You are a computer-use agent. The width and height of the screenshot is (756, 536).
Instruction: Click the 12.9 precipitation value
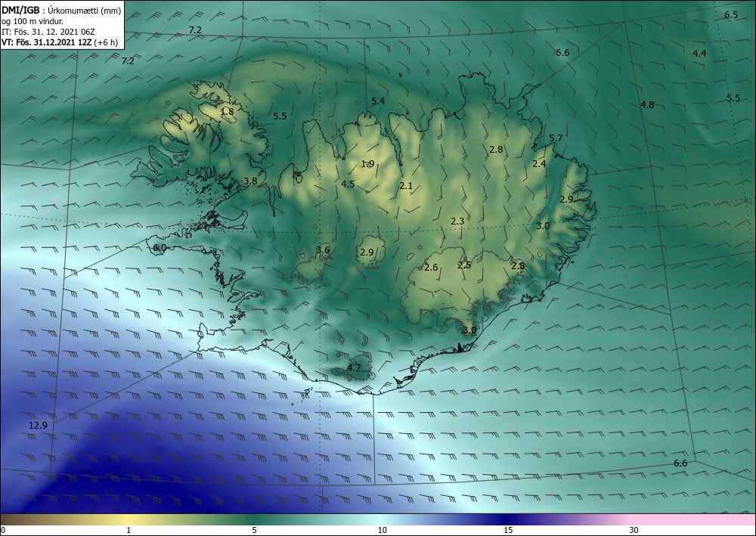coord(38,425)
